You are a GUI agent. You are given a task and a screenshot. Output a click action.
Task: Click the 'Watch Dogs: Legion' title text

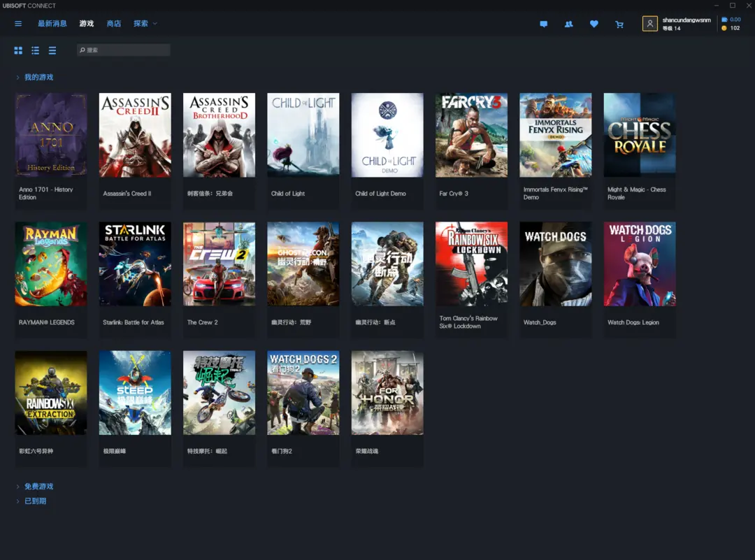(x=633, y=322)
